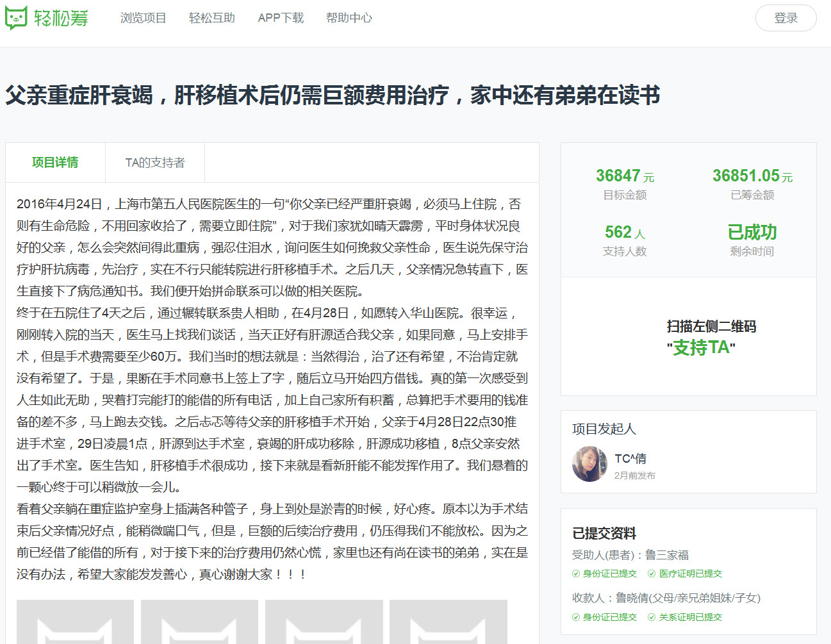Click the green "支持TA" text

point(701,348)
